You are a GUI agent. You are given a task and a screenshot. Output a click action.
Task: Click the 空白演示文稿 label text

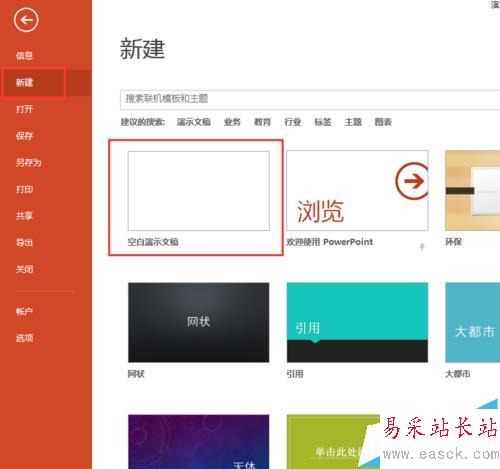point(153,242)
